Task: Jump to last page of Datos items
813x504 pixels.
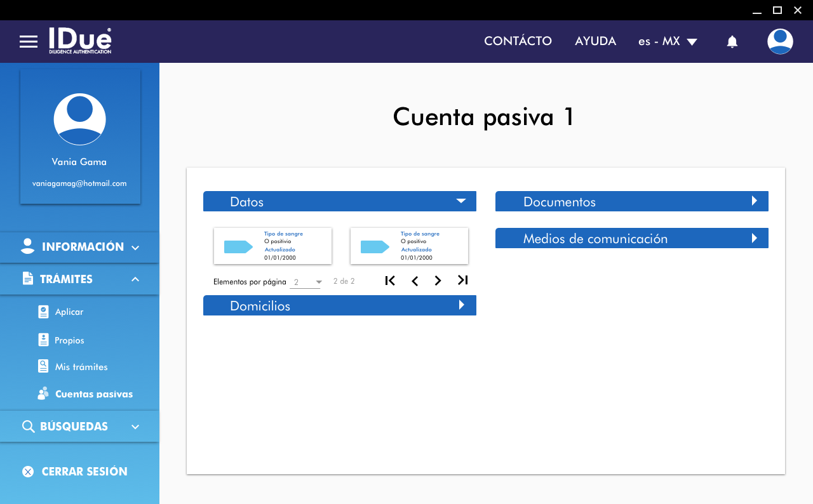Action: coord(462,281)
